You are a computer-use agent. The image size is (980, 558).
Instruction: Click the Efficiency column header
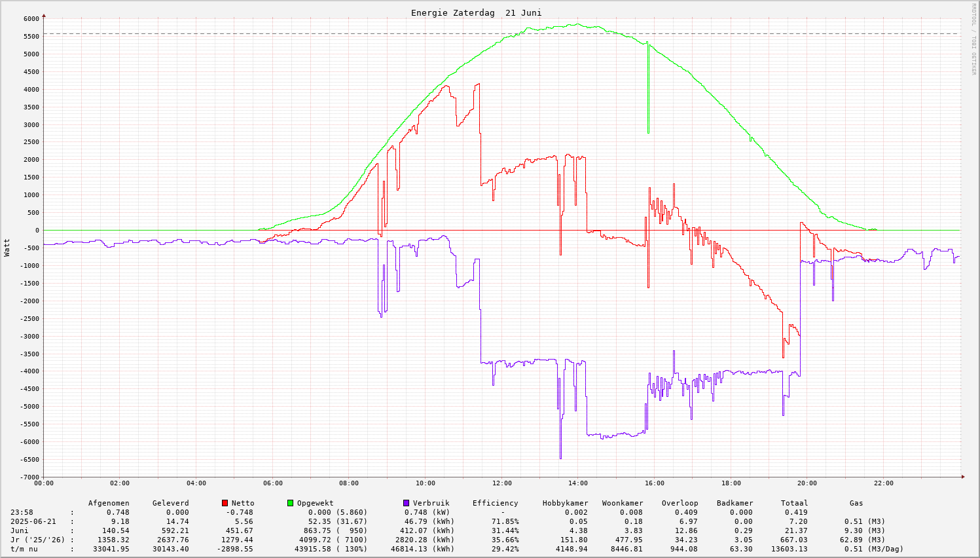click(495, 503)
